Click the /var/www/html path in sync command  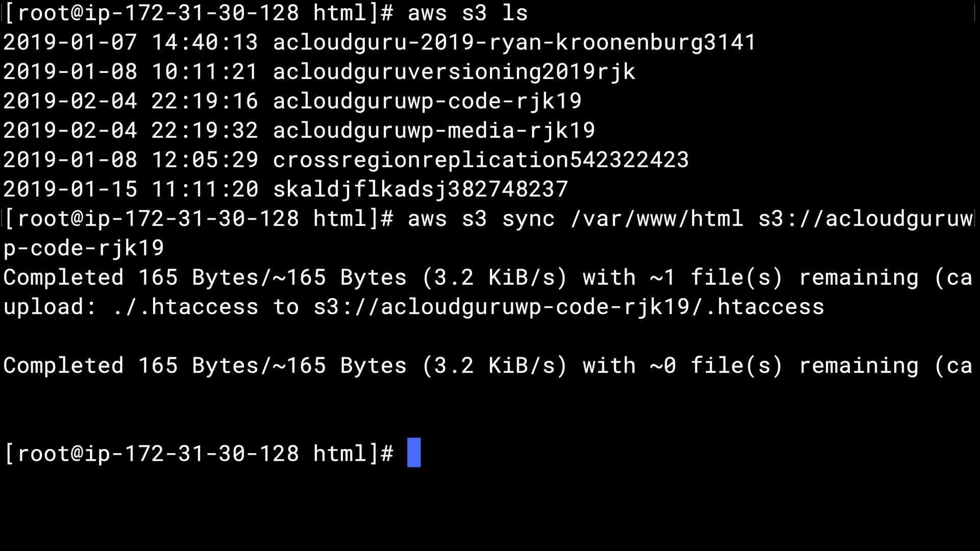coord(656,219)
